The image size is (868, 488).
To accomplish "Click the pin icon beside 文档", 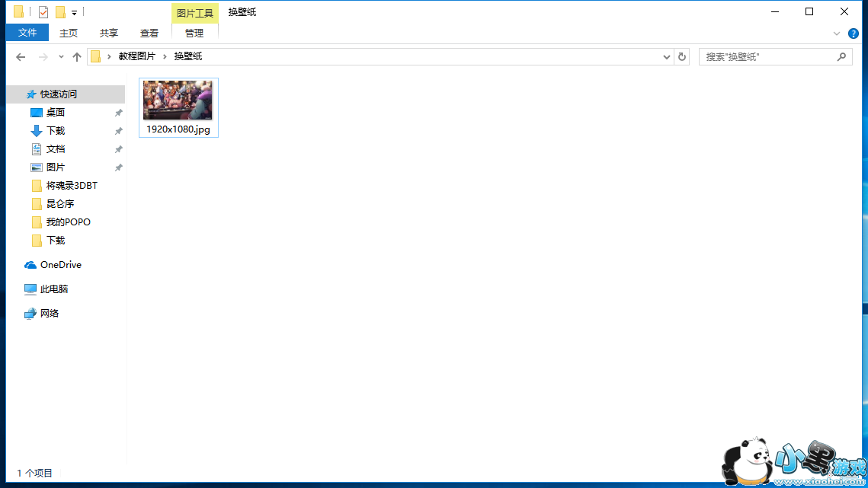I will [118, 149].
